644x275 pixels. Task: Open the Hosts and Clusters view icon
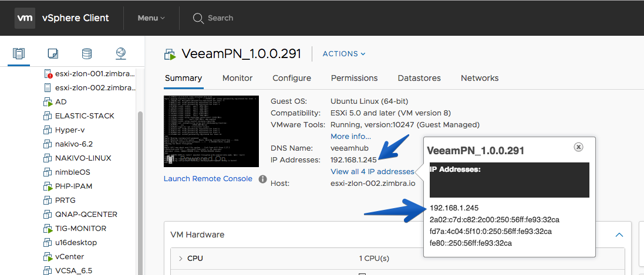point(19,53)
